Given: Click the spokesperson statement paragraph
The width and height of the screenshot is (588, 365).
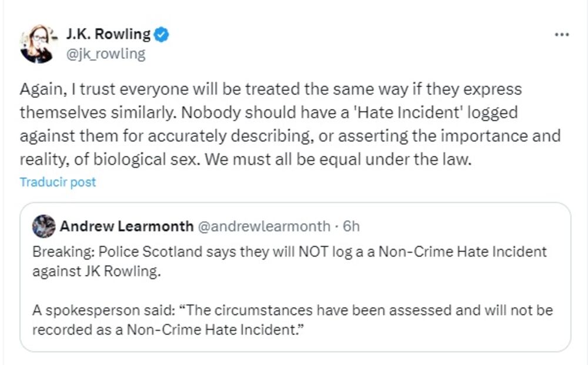Looking at the screenshot, I should pos(292,319).
